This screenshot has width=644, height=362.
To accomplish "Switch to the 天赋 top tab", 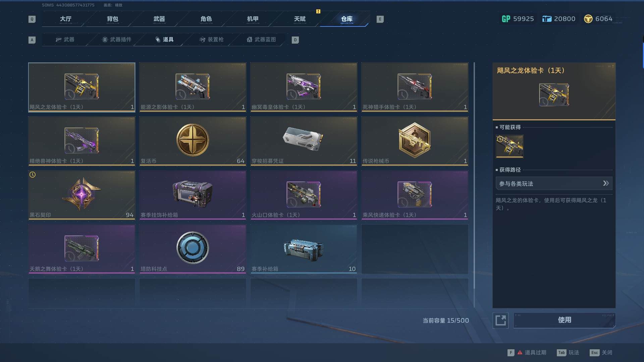I will click(300, 19).
